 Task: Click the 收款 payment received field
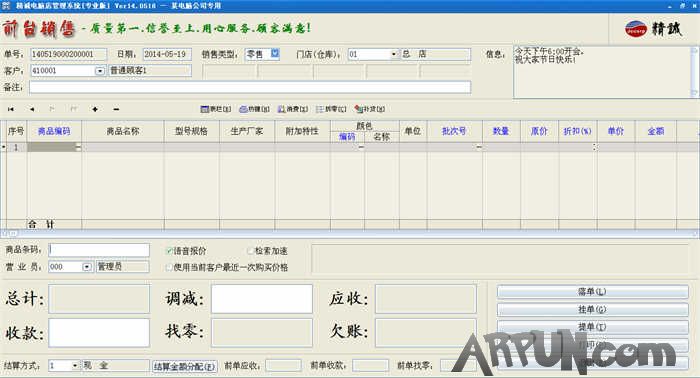point(99,332)
